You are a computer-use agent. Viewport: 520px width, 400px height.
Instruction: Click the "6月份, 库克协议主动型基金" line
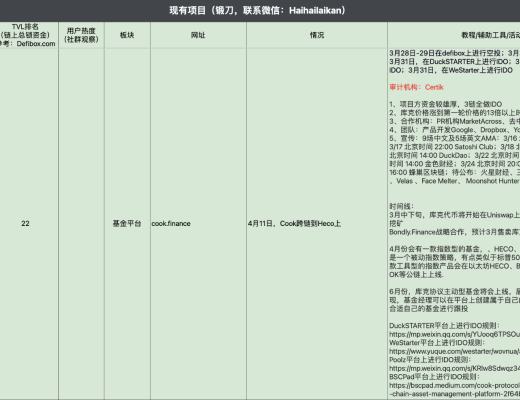(x=454, y=292)
